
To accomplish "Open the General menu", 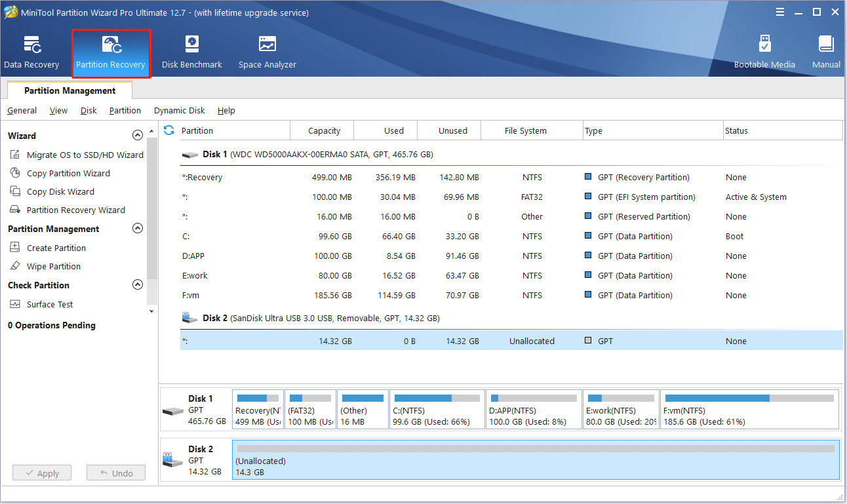I will point(22,111).
